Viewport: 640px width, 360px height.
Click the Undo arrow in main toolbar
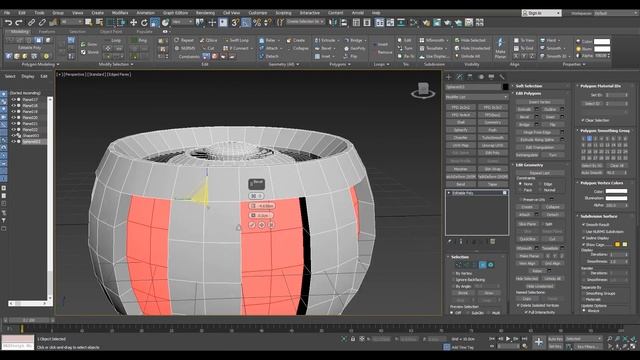(x=8, y=22)
